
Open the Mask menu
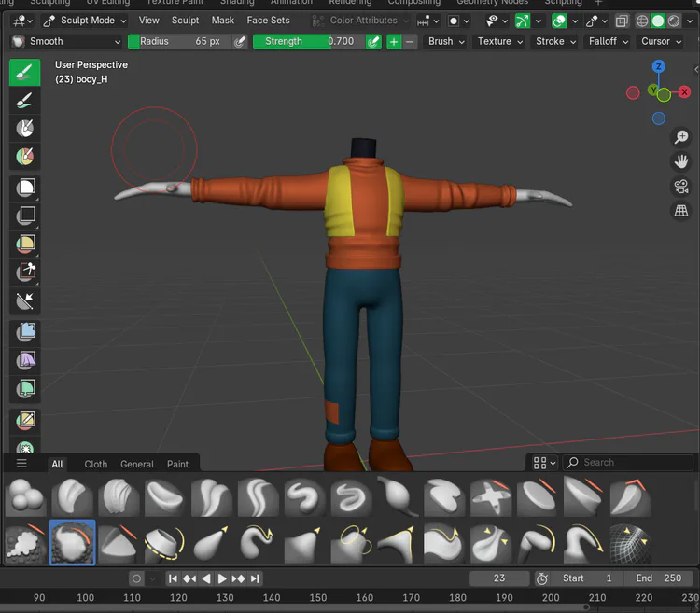223,21
